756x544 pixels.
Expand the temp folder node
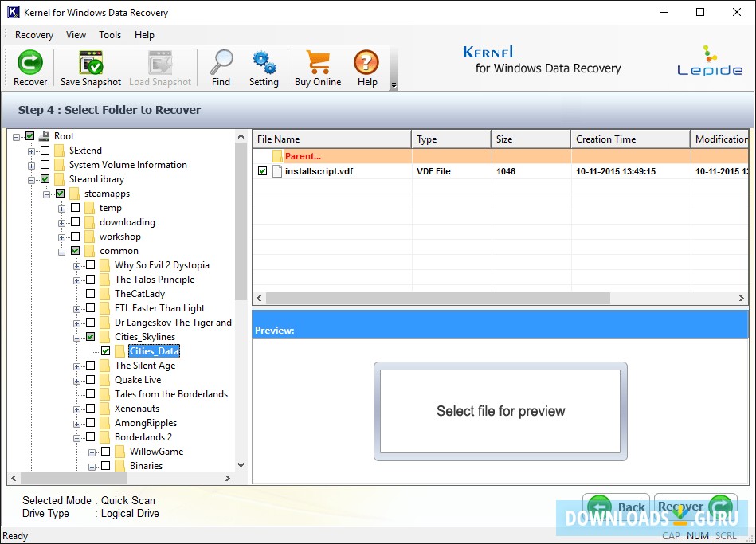(x=61, y=209)
